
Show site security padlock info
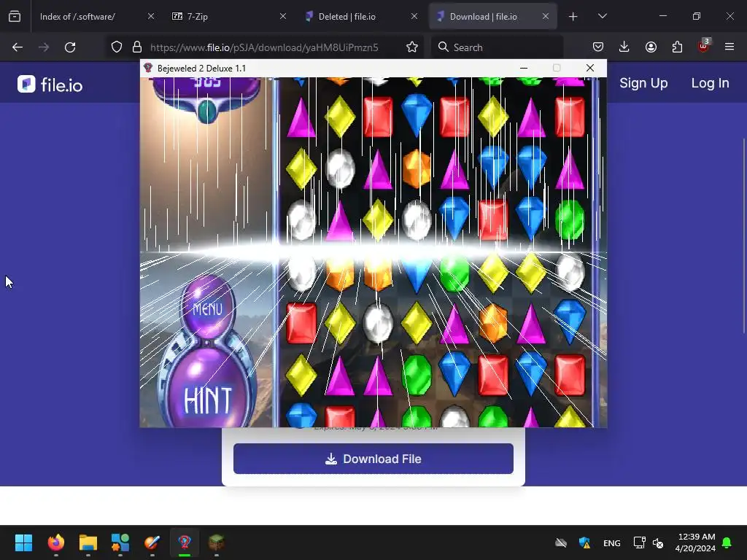(x=137, y=47)
